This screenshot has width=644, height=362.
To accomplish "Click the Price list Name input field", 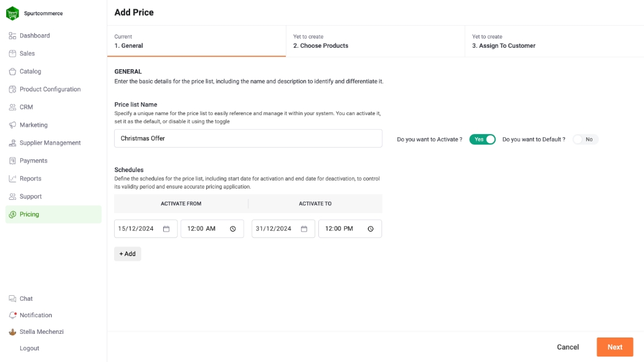I will coord(248,138).
